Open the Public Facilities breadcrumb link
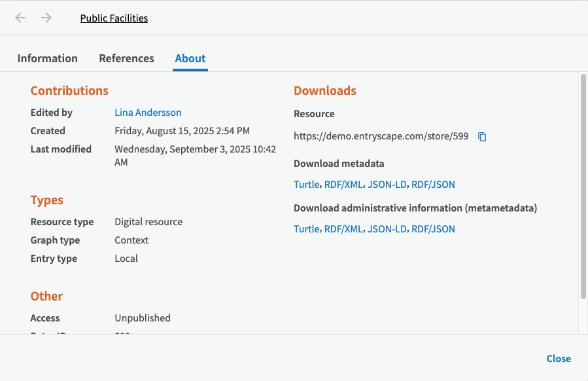The width and height of the screenshot is (588, 381). click(x=114, y=18)
